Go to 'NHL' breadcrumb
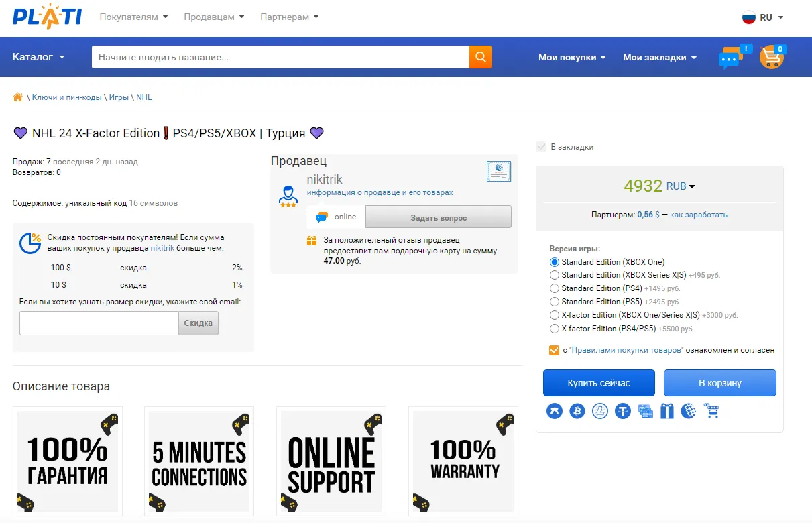 (x=144, y=97)
